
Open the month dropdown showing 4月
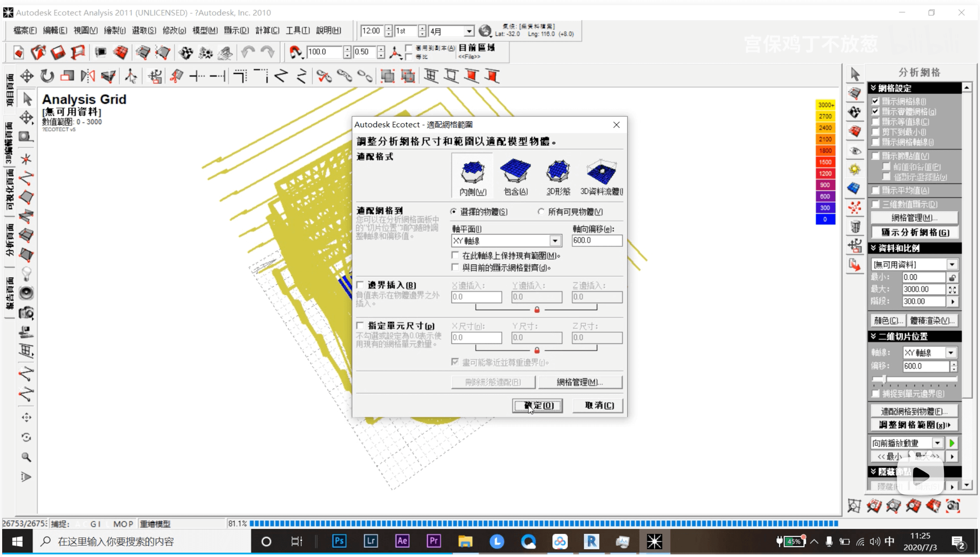[469, 31]
